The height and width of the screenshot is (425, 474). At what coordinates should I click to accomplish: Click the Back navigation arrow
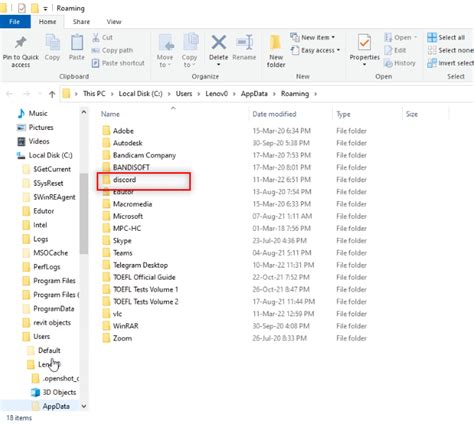(9, 94)
